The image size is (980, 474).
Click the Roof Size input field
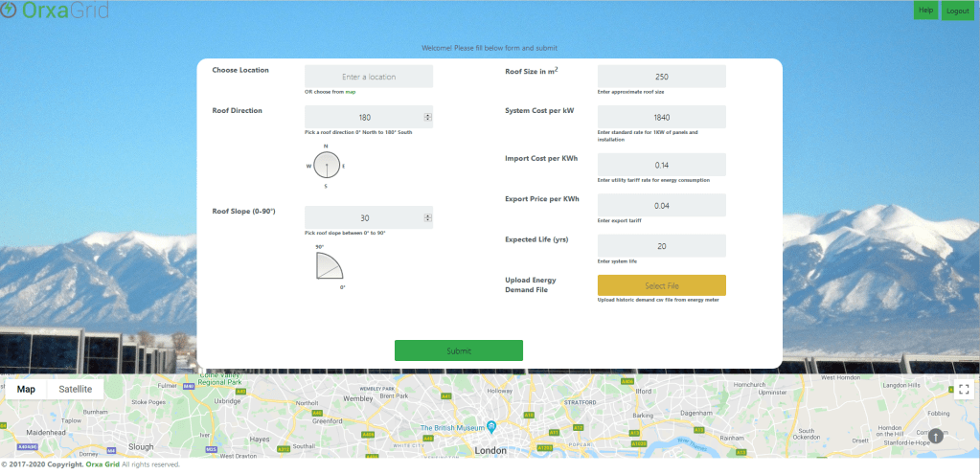click(x=661, y=77)
